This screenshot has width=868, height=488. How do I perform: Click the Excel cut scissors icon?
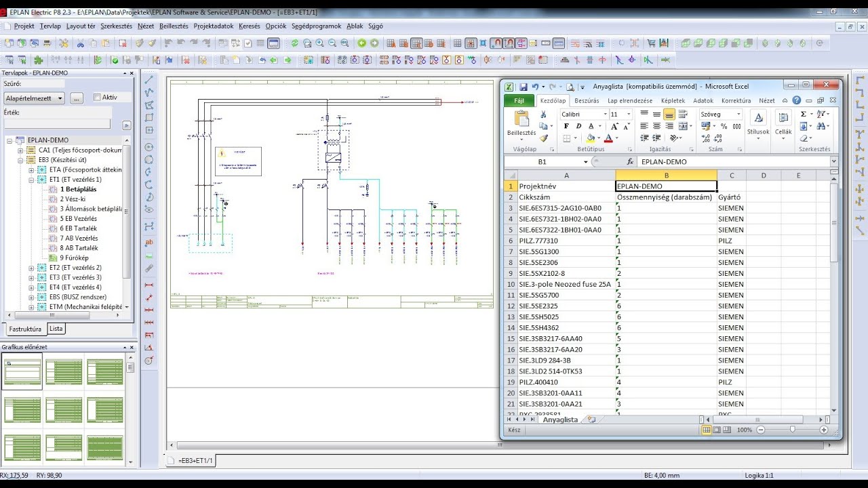[x=543, y=114]
